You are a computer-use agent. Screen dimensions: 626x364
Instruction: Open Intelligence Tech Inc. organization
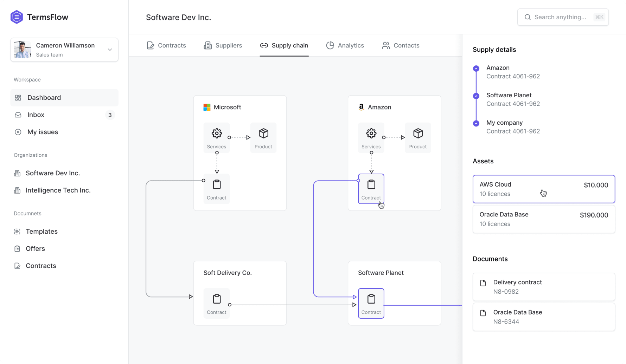click(58, 190)
